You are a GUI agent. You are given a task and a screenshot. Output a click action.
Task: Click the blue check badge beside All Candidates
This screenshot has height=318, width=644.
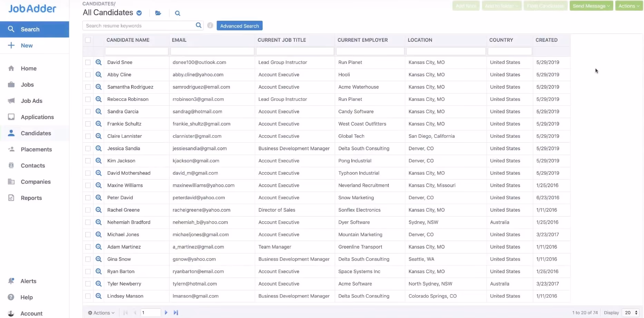click(x=139, y=13)
